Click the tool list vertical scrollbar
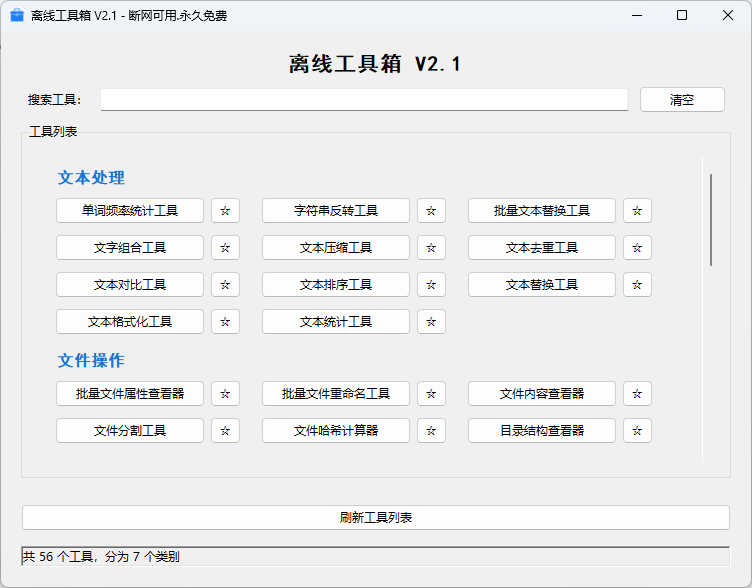Screen dimensions: 752x588 [x=711, y=220]
